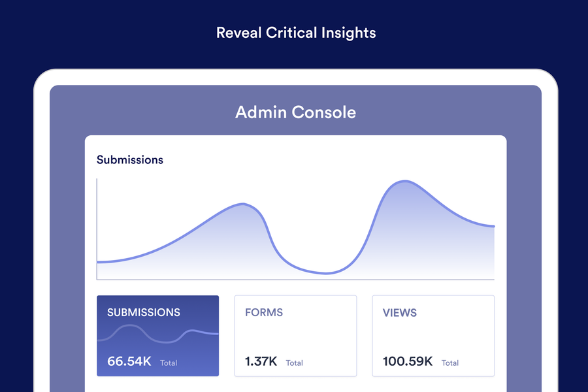The width and height of the screenshot is (588, 392).
Task: Click the sparkline wave in SUBMISSIONS card
Action: click(x=158, y=333)
